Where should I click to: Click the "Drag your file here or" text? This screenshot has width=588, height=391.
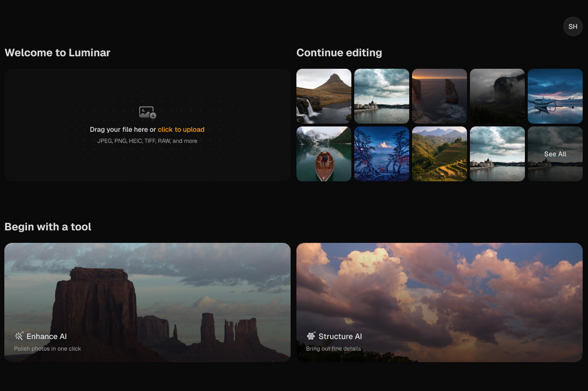tap(123, 130)
